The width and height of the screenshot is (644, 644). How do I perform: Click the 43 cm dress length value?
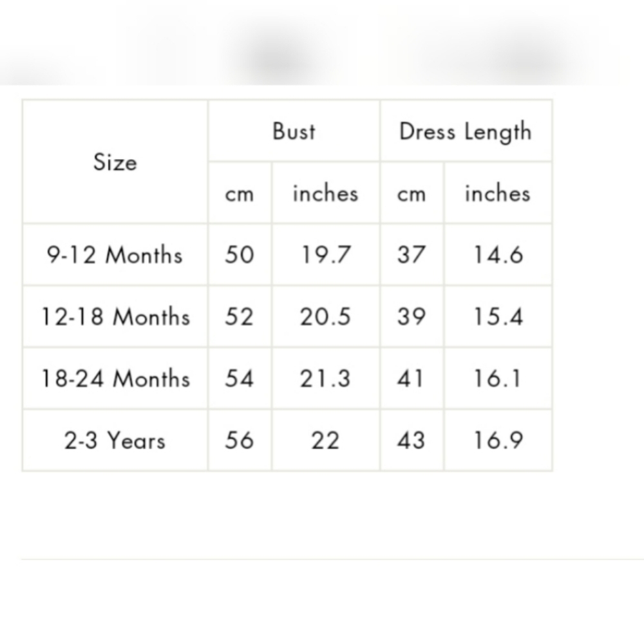pyautogui.click(x=412, y=441)
